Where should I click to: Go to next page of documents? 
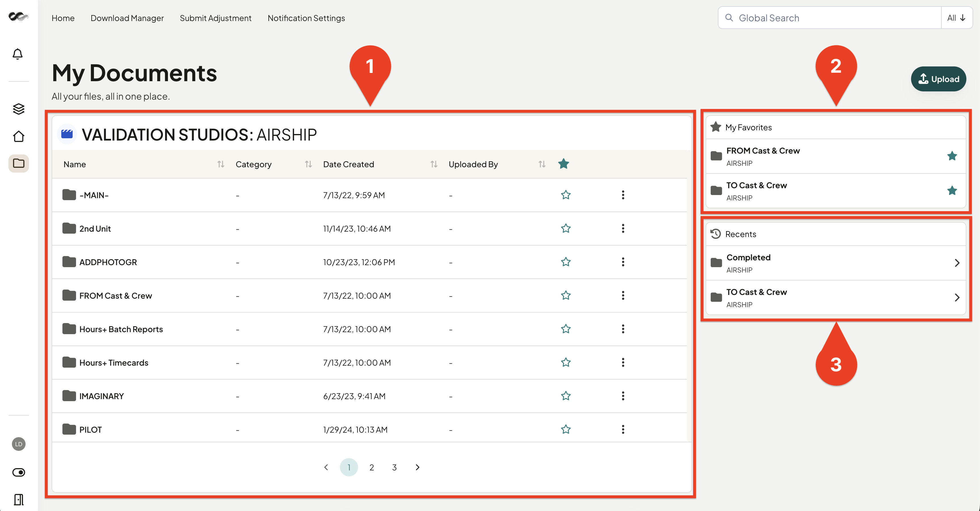(417, 467)
